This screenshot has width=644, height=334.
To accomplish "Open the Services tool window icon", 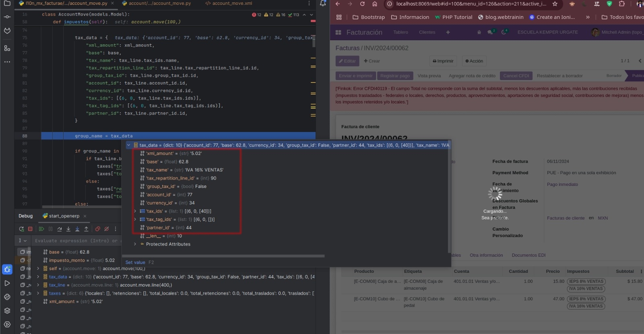I will point(7,324).
